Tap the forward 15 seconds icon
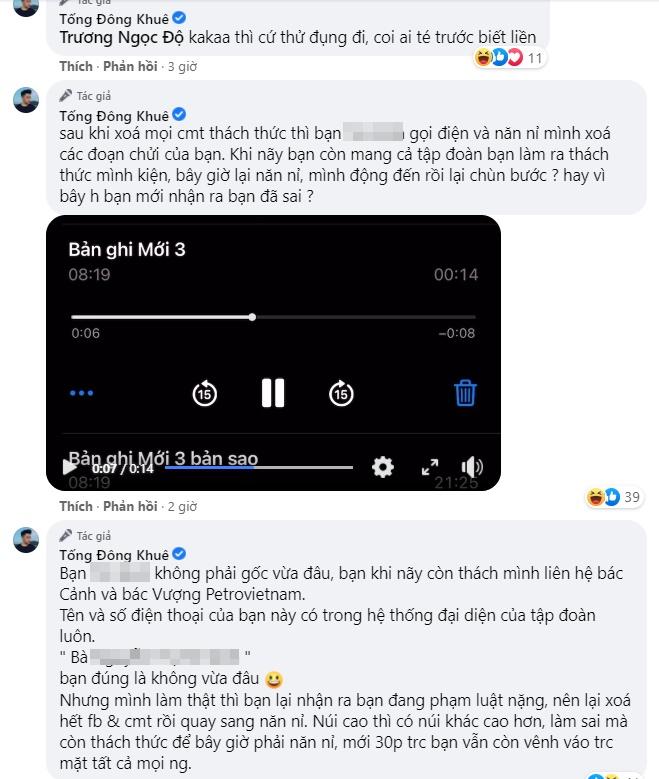This screenshot has height=779, width=659. pos(342,393)
